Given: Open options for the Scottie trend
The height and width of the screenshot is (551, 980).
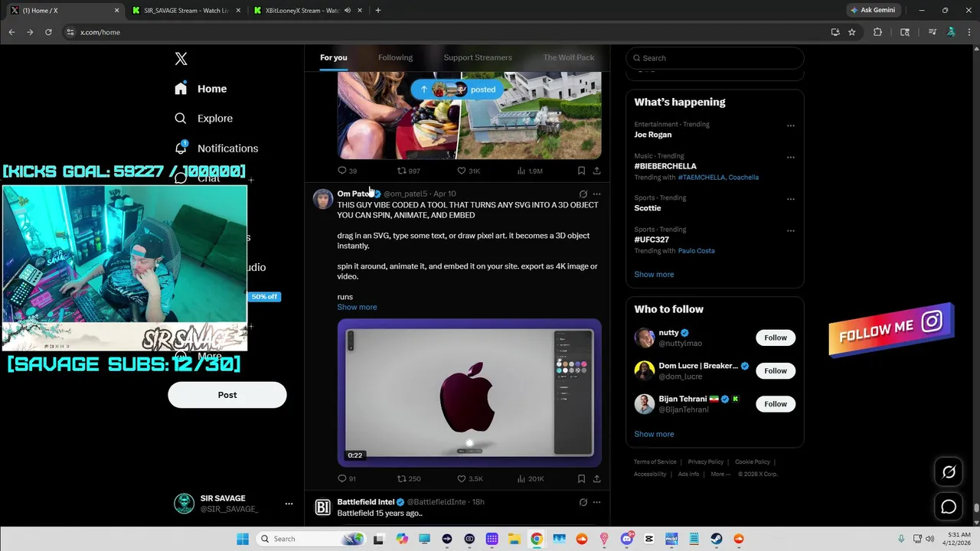Looking at the screenshot, I should (x=790, y=199).
